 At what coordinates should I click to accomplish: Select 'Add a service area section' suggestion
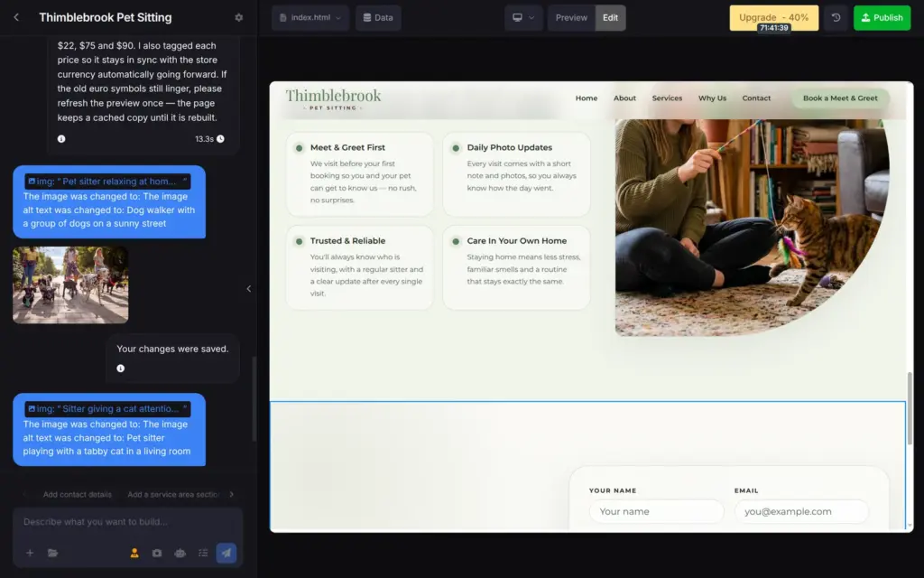point(173,494)
